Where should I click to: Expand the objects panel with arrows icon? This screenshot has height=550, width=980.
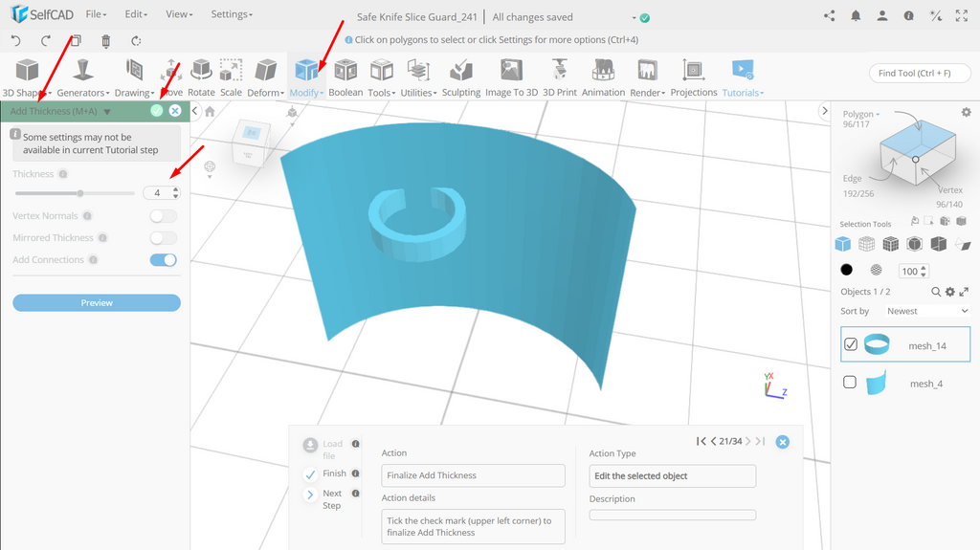pos(965,292)
